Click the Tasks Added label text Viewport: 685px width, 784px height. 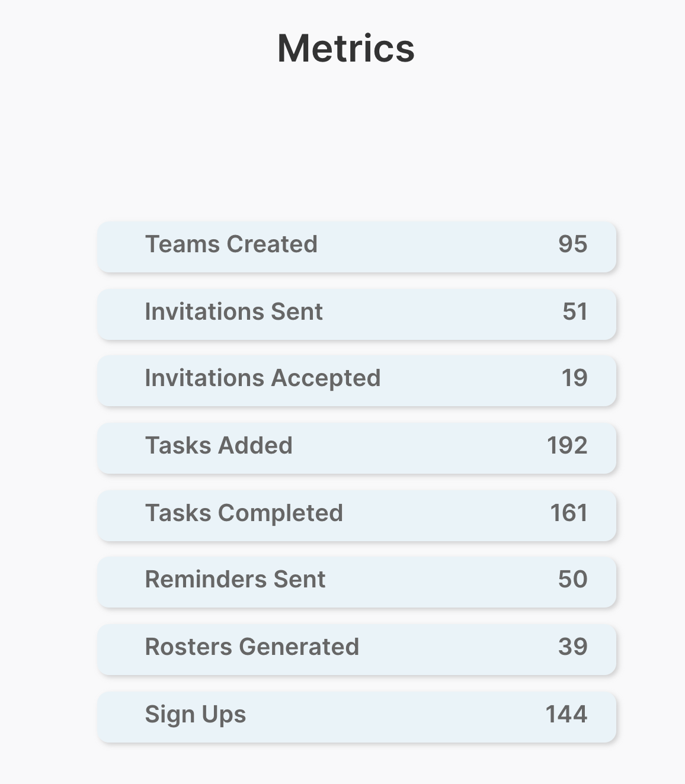click(x=219, y=446)
